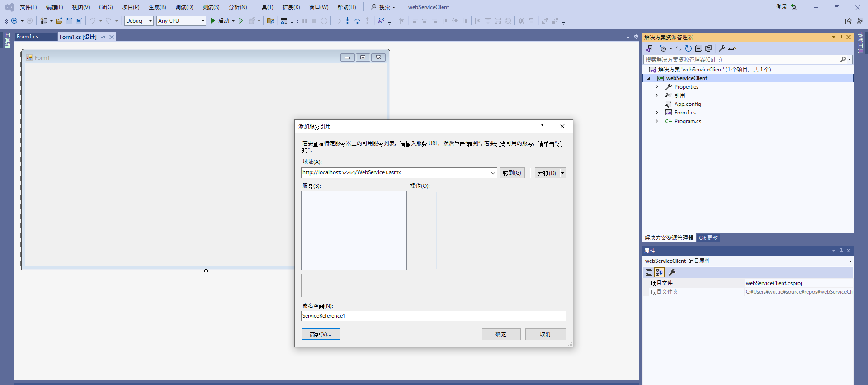
Task: Open the 调试(D) menu
Action: tap(184, 7)
